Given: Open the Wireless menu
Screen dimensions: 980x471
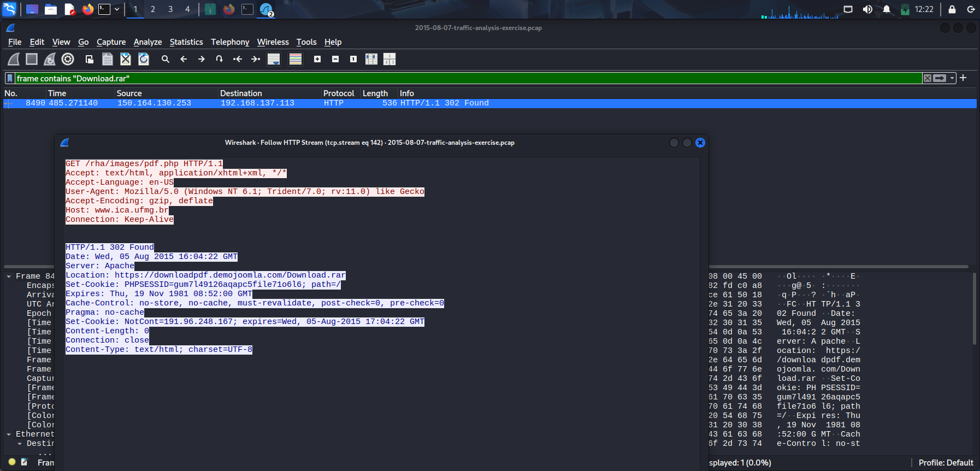Looking at the screenshot, I should coord(273,42).
